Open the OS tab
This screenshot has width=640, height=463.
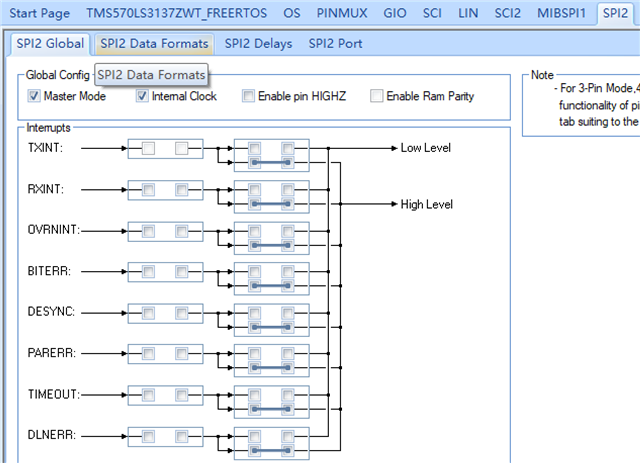tap(292, 13)
